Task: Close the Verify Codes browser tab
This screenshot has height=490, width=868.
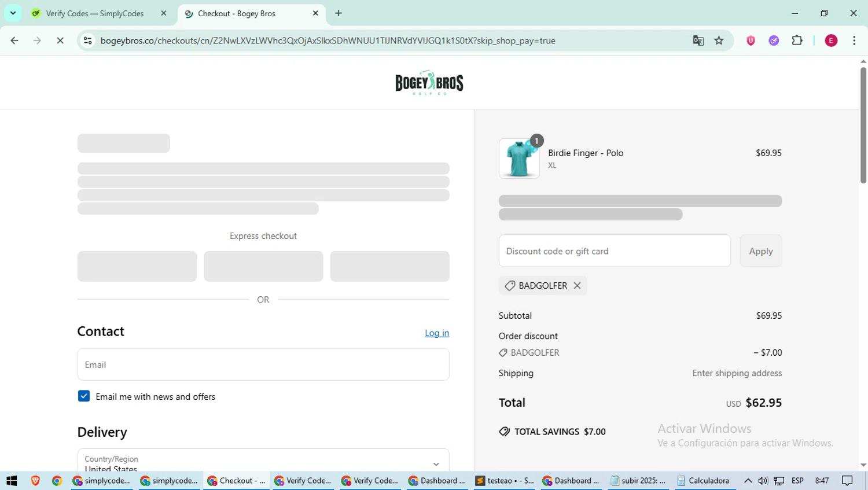Action: pos(163,13)
